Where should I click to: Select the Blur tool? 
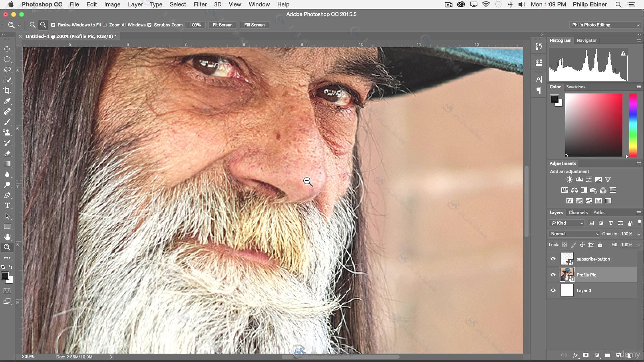(7, 174)
